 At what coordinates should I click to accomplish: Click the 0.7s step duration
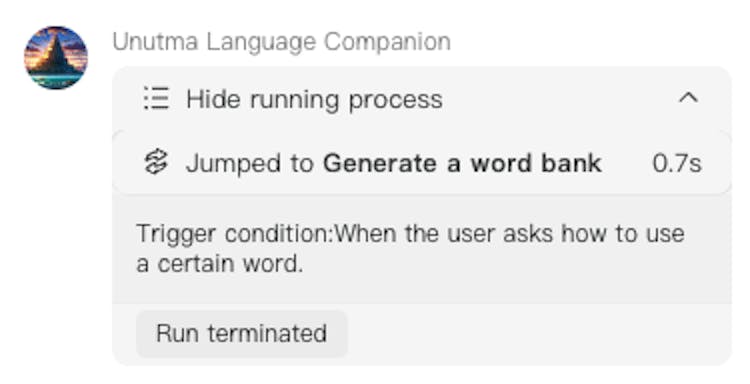point(677,164)
